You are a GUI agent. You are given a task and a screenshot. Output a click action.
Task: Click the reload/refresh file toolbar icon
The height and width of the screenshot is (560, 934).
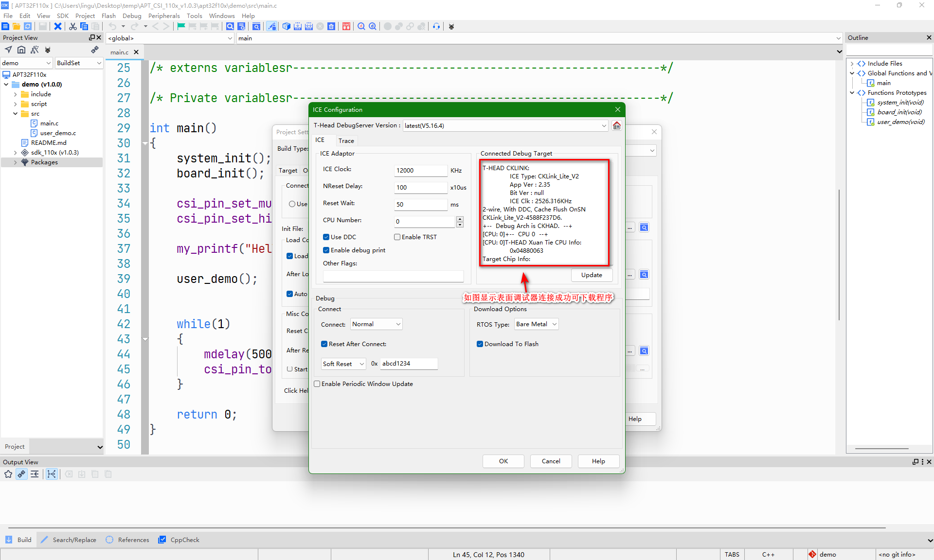point(28,26)
